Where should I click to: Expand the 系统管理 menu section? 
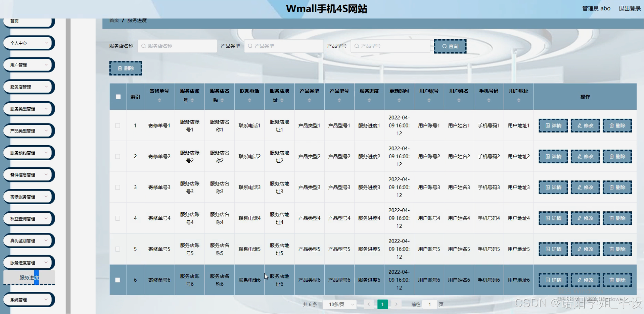tap(29, 299)
